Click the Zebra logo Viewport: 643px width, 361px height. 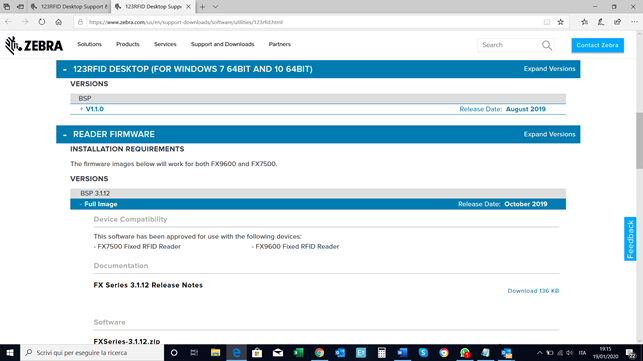pos(34,45)
